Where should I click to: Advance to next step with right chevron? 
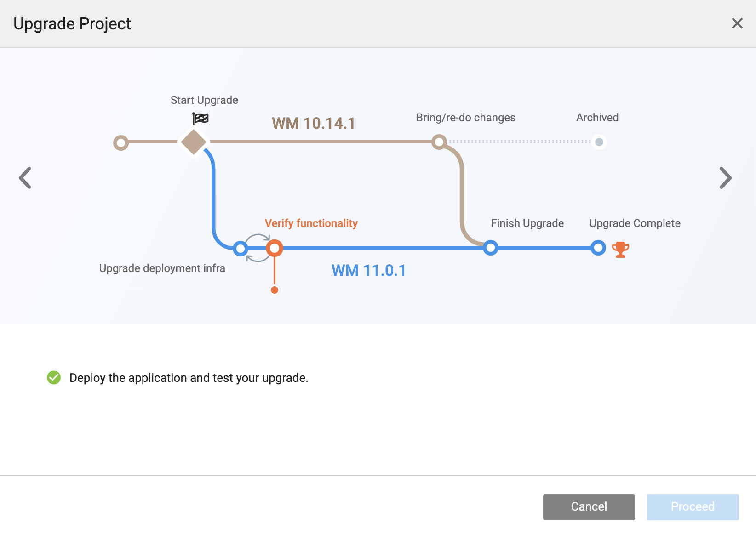[725, 178]
